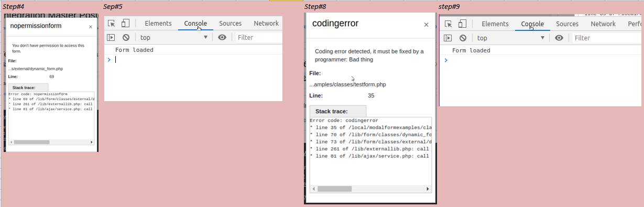The width and height of the screenshot is (644, 207).
Task: Show console sidebar icon in Sep#5 DevTools
Action: point(111,37)
